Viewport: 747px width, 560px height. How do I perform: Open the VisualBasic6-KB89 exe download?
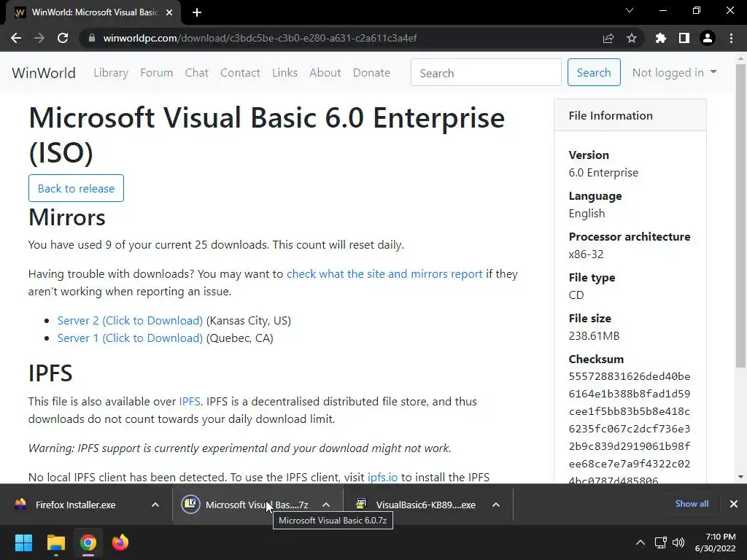[x=417, y=505]
